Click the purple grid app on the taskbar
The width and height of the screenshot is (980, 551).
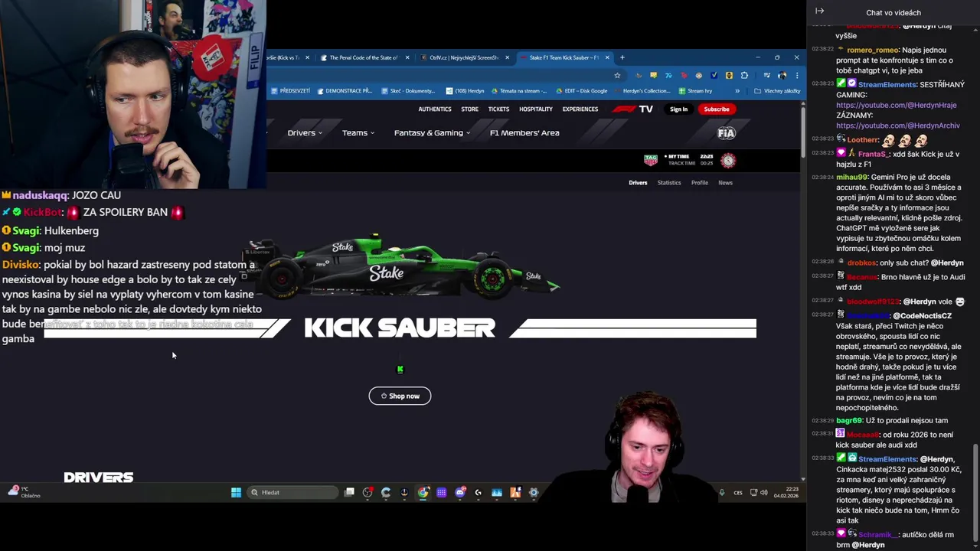441,492
